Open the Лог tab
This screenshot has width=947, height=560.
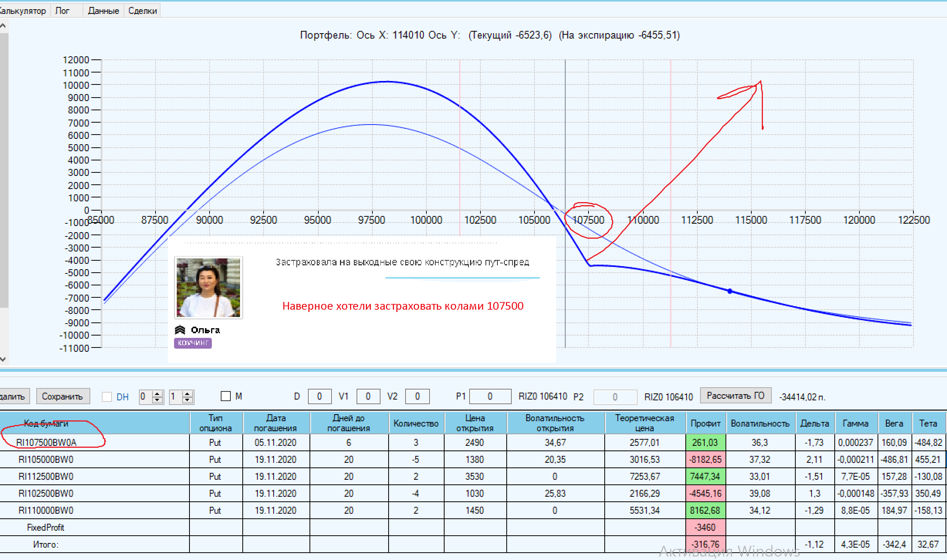click(63, 11)
